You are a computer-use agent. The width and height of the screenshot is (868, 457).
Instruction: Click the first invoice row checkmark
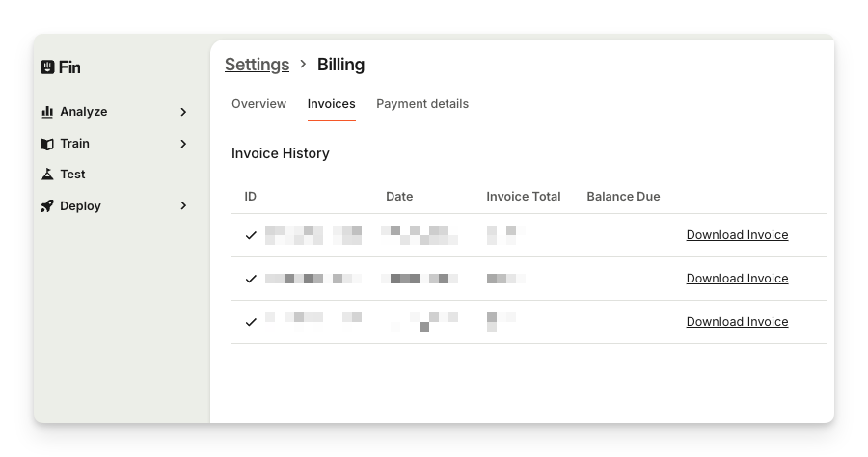click(251, 235)
